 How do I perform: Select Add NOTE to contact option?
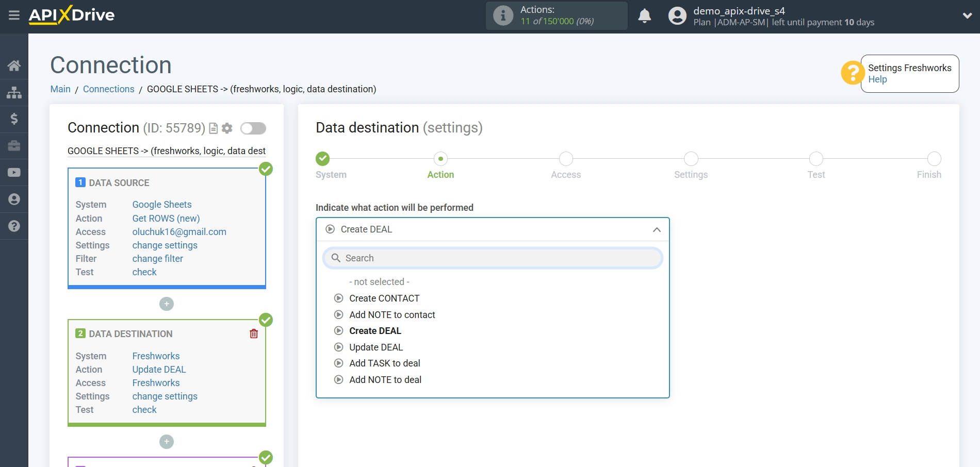pyautogui.click(x=392, y=315)
